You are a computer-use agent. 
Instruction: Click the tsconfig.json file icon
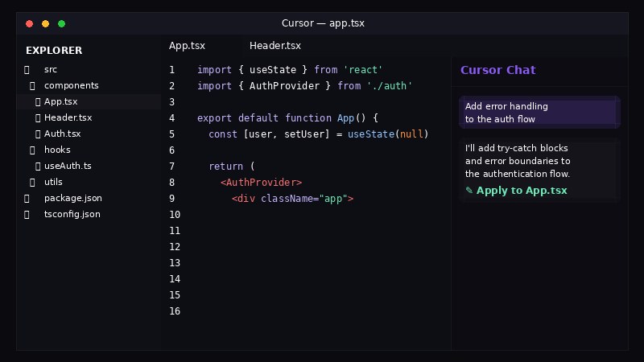point(27,215)
